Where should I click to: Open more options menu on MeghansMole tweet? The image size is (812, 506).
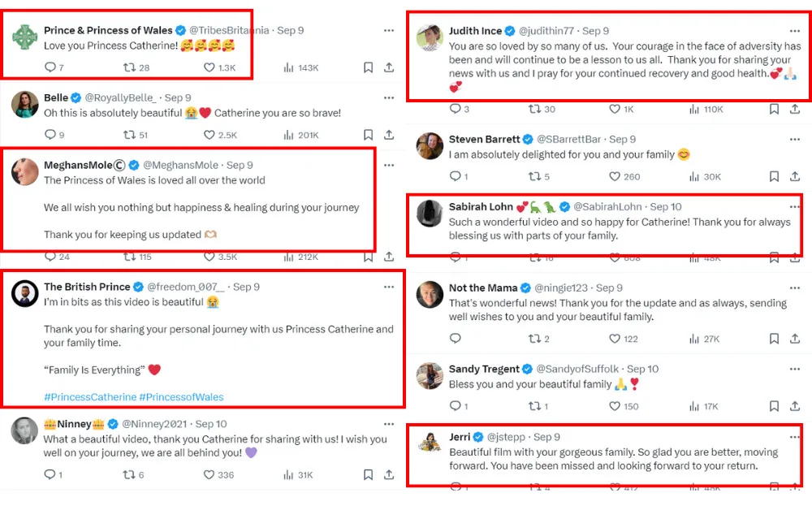(389, 165)
